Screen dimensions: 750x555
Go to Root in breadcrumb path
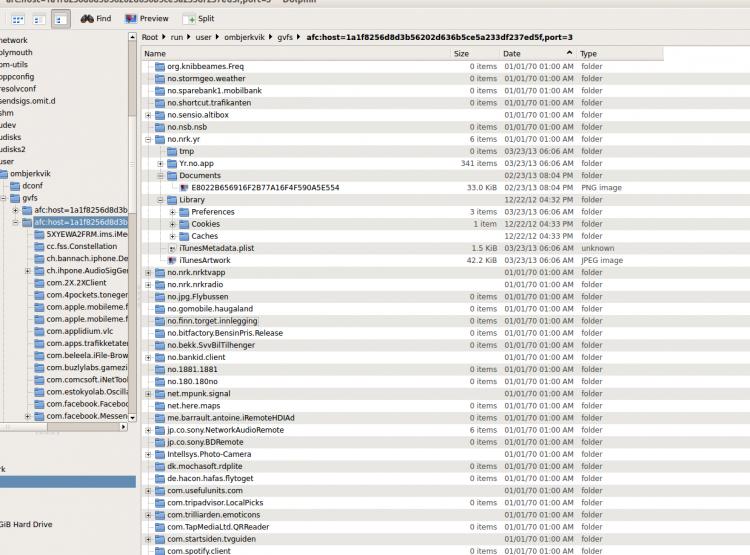tap(150, 37)
